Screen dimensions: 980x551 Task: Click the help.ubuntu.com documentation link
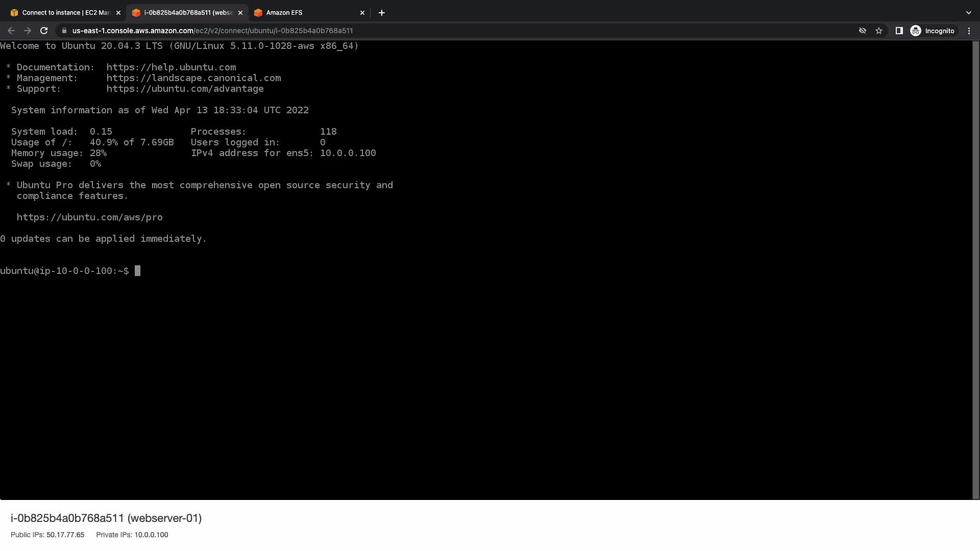[171, 67]
